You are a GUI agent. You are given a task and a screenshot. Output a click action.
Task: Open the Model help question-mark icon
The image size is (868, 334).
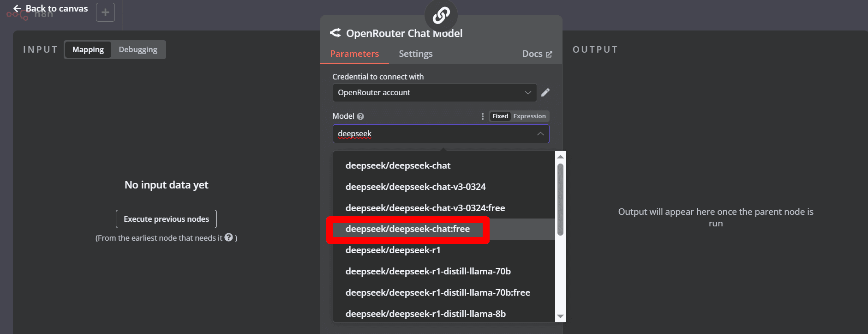[360, 116]
